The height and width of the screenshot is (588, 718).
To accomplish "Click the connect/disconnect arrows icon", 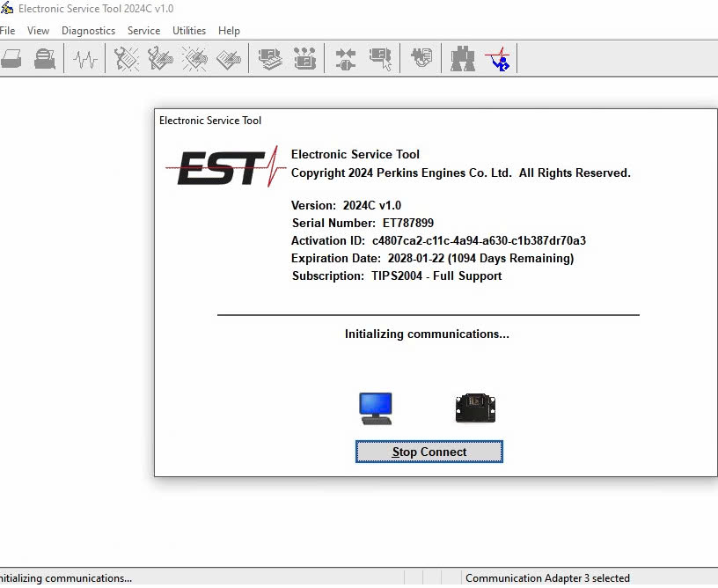I will [x=346, y=60].
